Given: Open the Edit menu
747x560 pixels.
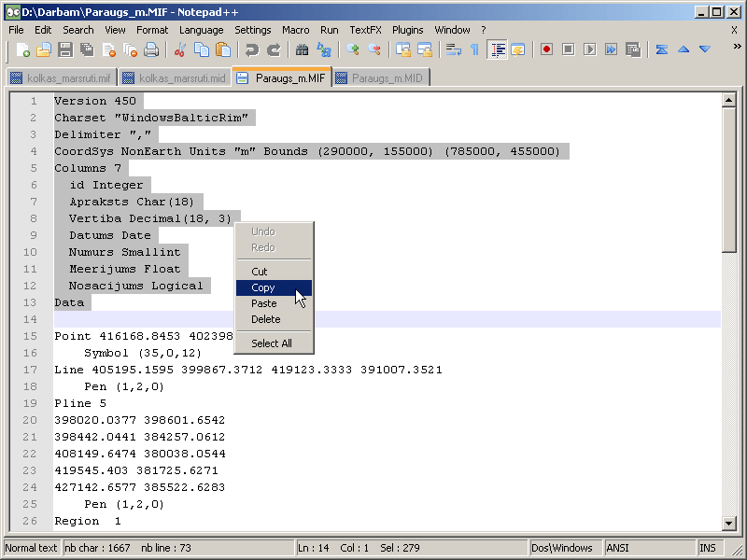Looking at the screenshot, I should [x=43, y=30].
